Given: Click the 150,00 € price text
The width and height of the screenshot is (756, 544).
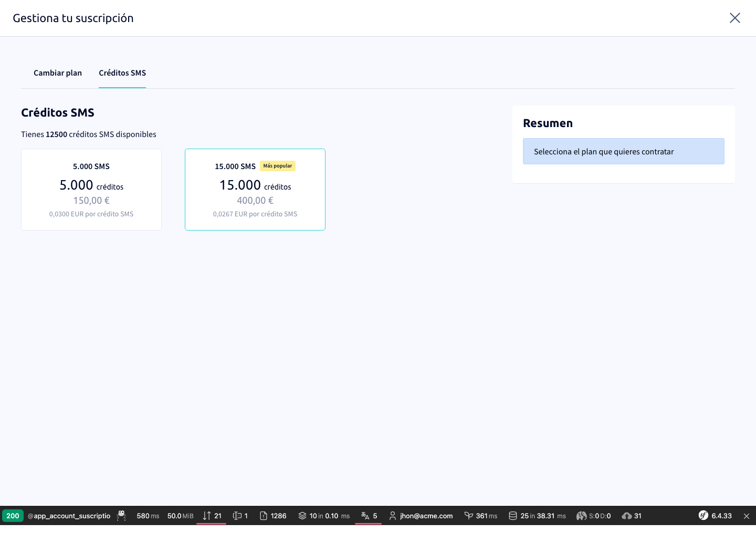Looking at the screenshot, I should tap(91, 201).
